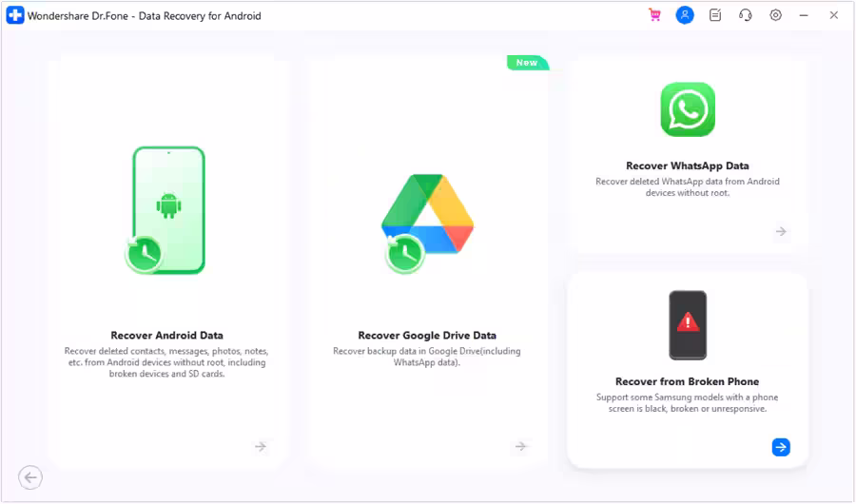Image resolution: width=856 pixels, height=504 pixels.
Task: Select the Recover Google Drive Data title
Action: click(427, 336)
